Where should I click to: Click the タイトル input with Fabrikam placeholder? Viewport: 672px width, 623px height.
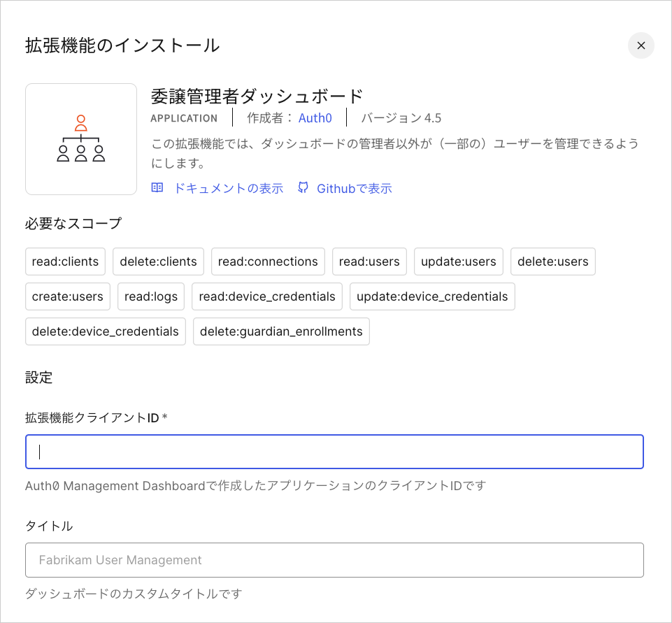click(x=334, y=560)
